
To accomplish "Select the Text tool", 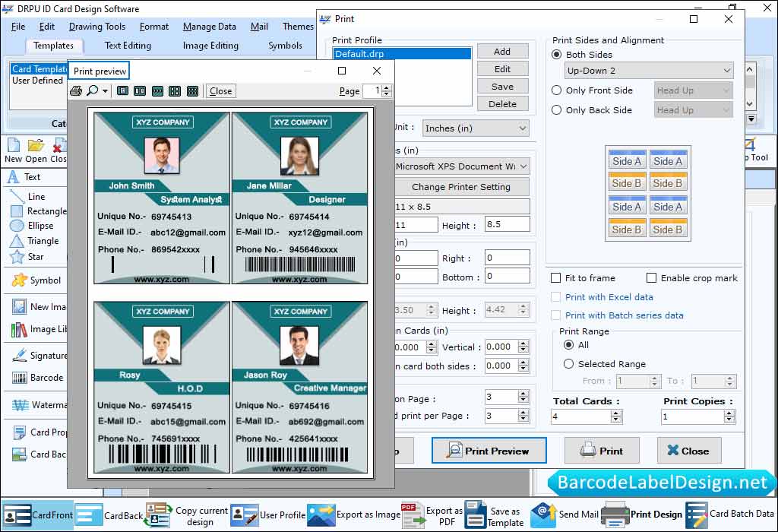I will pos(24,177).
